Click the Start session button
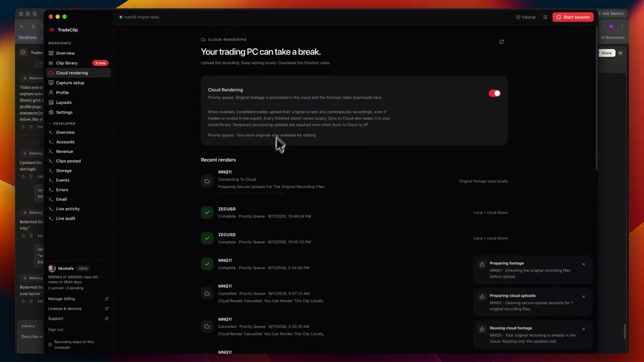The image size is (644, 362). click(x=573, y=17)
